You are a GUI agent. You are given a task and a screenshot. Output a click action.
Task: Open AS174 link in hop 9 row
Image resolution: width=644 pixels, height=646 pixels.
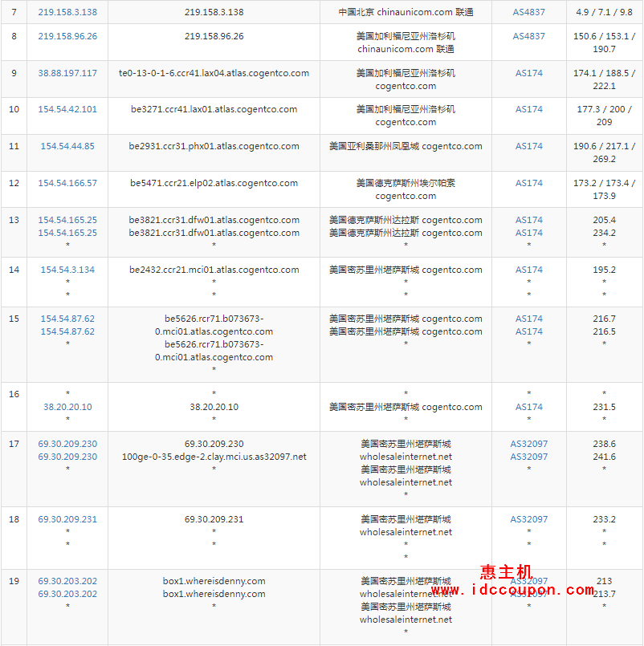coord(528,74)
